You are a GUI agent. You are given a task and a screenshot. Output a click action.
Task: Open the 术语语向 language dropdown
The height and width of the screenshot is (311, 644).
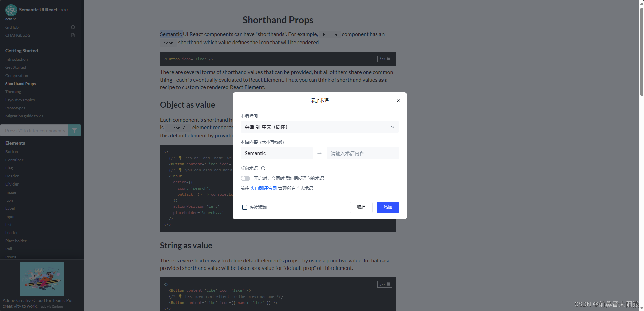(x=319, y=127)
